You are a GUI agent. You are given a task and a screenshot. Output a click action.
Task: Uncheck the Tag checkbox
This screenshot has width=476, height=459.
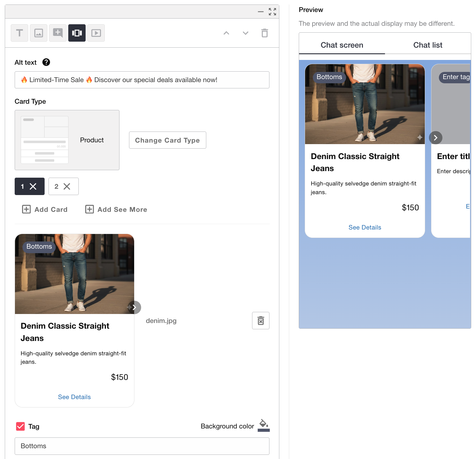(20, 426)
